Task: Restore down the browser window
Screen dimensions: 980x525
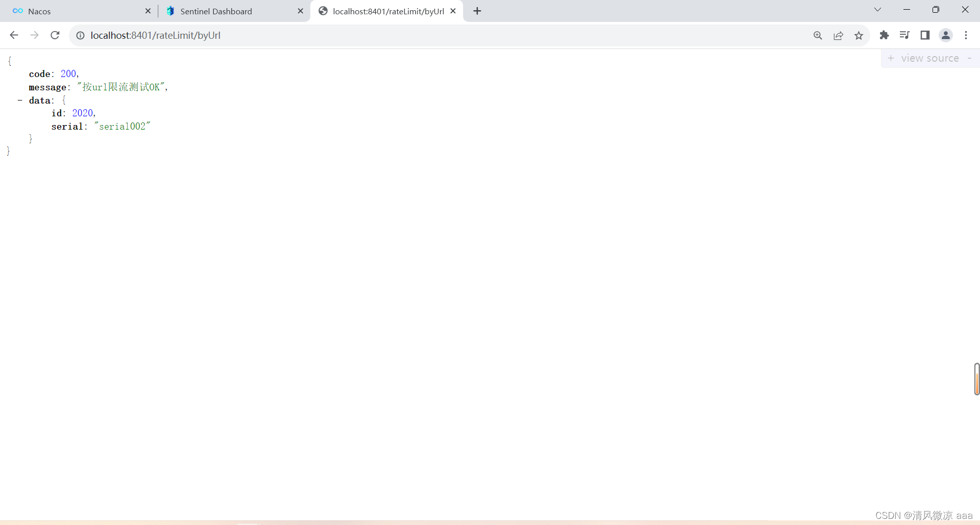Action: [936, 10]
